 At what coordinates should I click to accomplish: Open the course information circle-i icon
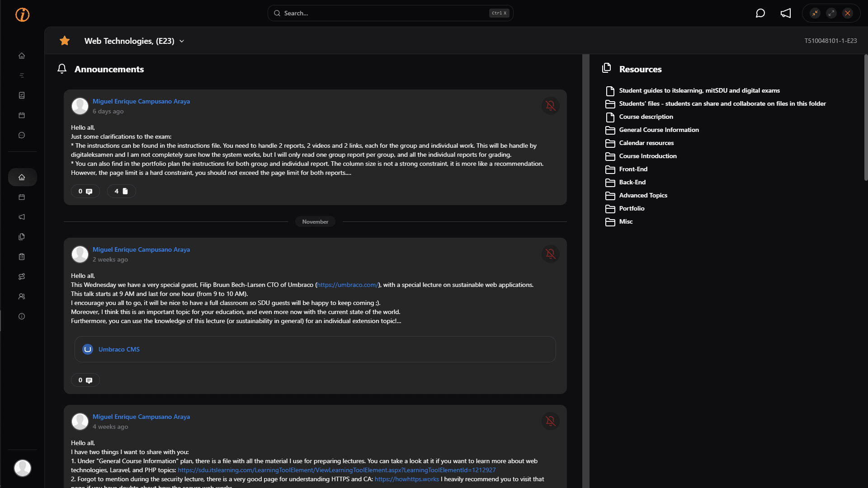coord(22,316)
